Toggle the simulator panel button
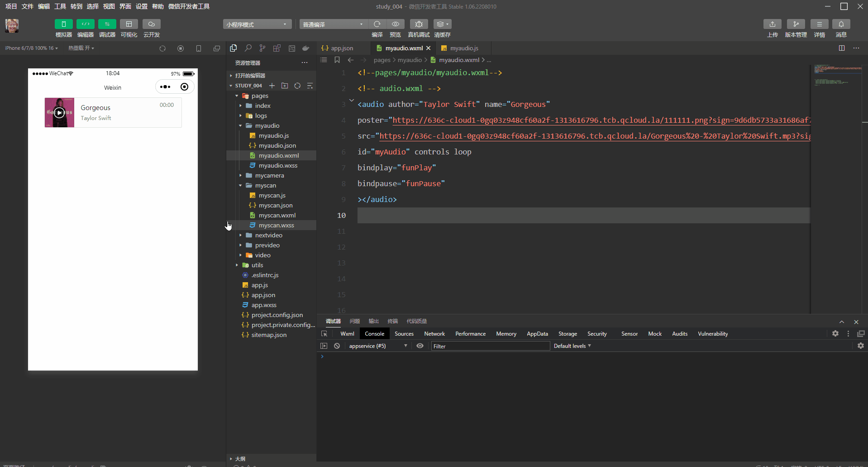Screen dimensions: 868x467 [64, 24]
